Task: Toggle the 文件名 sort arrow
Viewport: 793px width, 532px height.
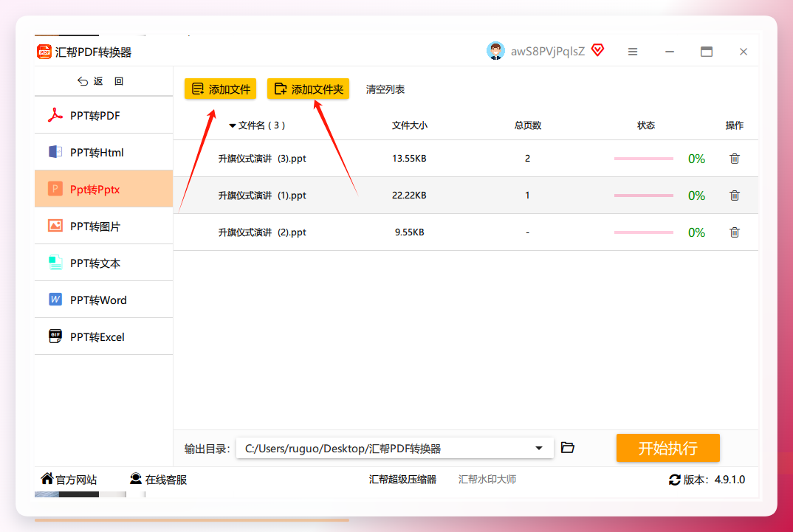Action: [x=233, y=125]
